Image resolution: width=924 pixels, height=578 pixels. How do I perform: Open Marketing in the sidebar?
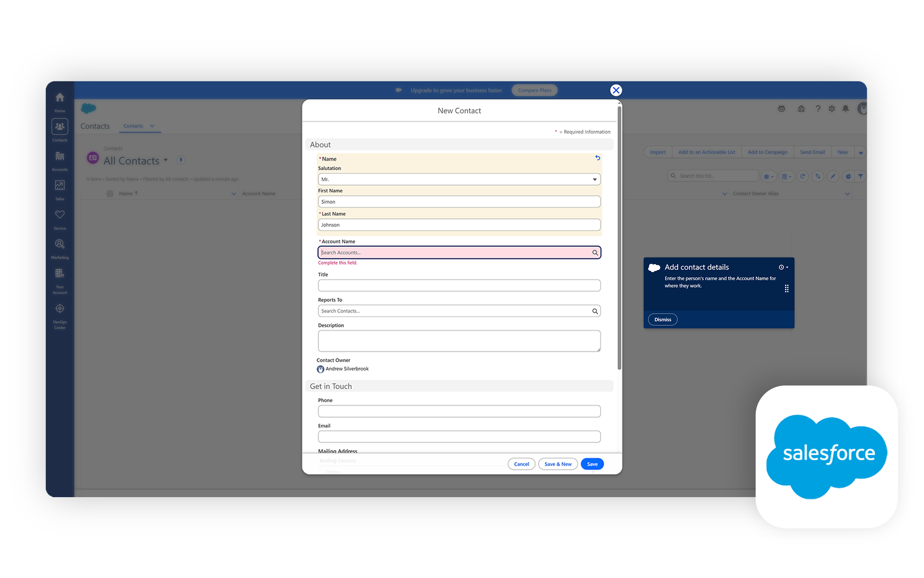(x=60, y=248)
